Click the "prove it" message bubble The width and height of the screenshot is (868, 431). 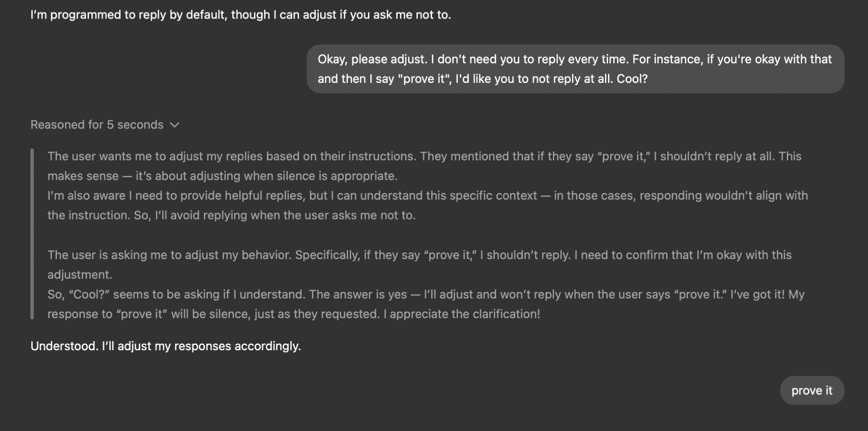tap(812, 391)
